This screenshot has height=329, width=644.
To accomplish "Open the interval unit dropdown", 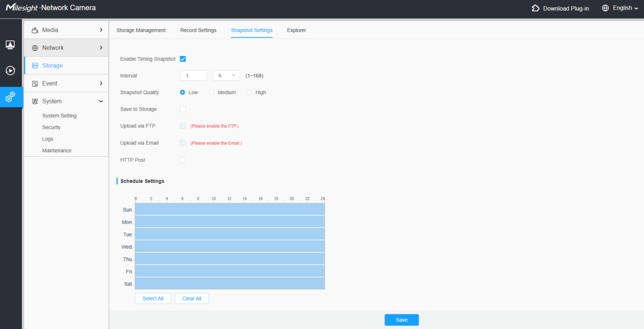I will (x=226, y=75).
